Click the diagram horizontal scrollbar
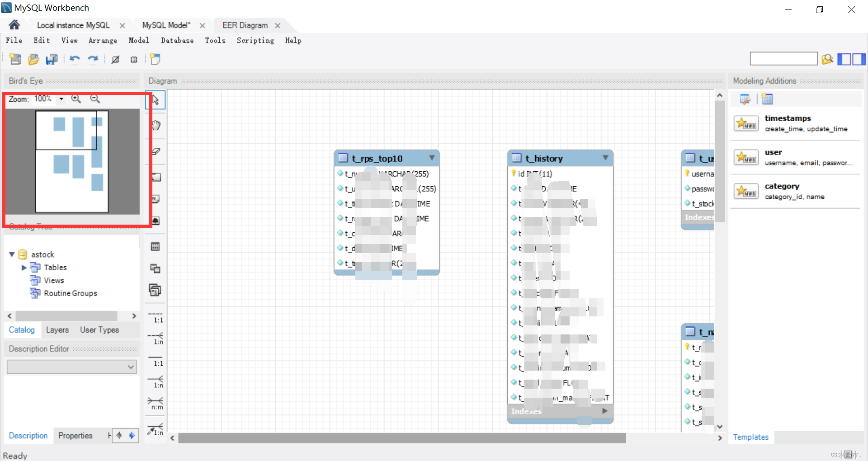This screenshot has width=868, height=461. (x=402, y=438)
